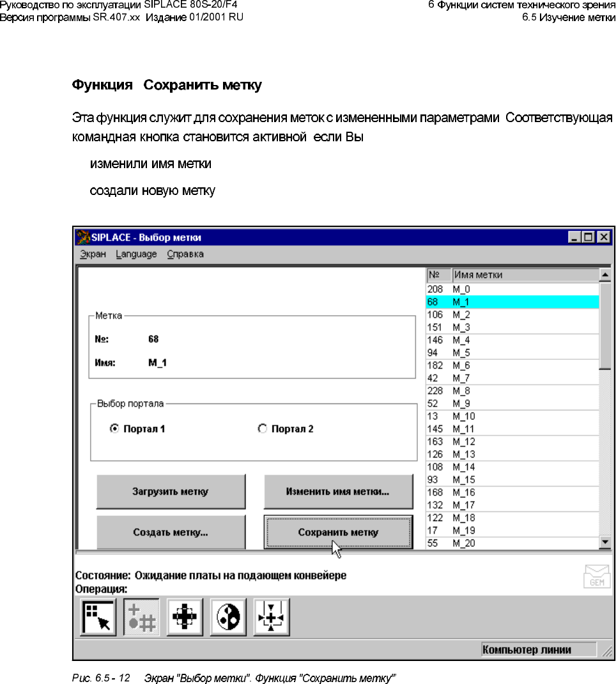Select row M_8 in the list
Screen dimensions: 616x684
(512, 391)
